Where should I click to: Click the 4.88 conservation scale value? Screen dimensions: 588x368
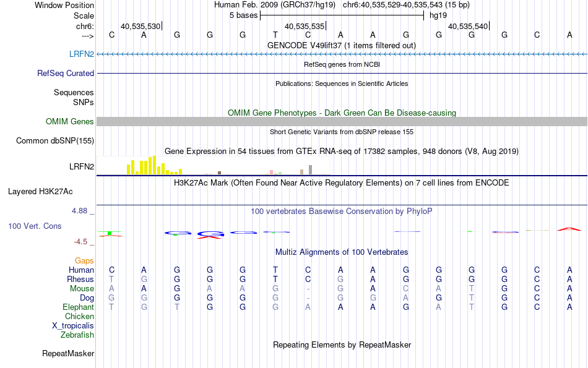[x=79, y=211]
